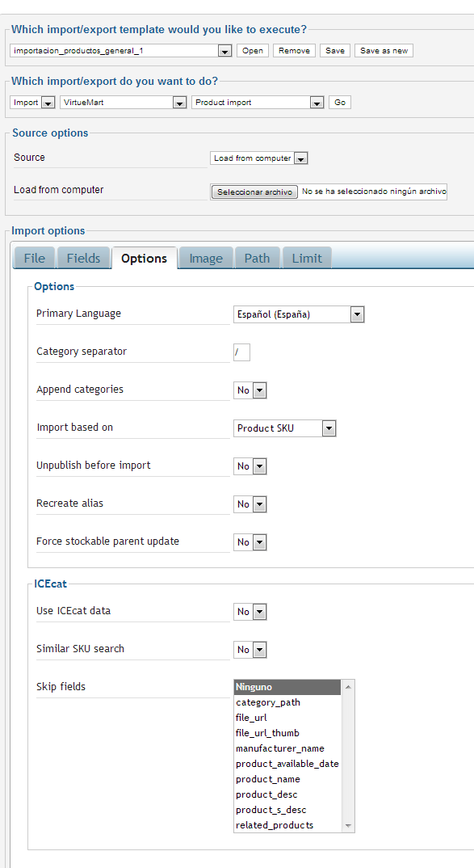Open the Import based on dropdown
The height and width of the screenshot is (868, 474).
(x=285, y=428)
